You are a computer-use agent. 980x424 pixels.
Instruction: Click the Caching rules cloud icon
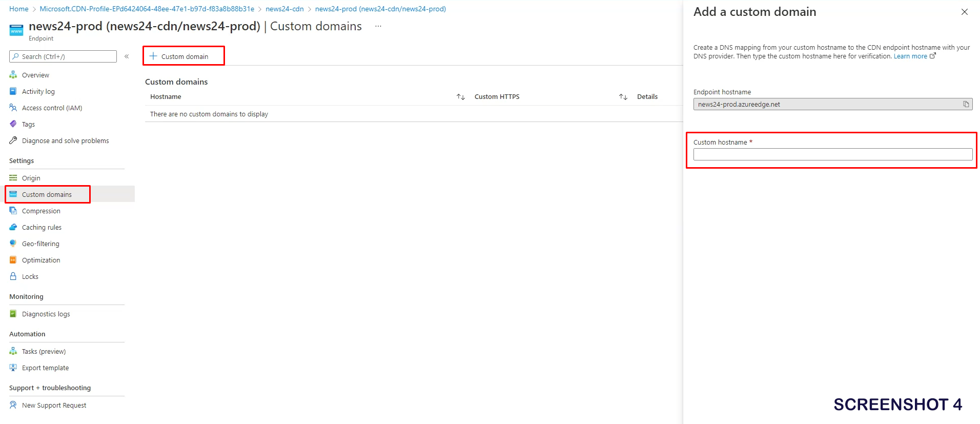click(13, 227)
